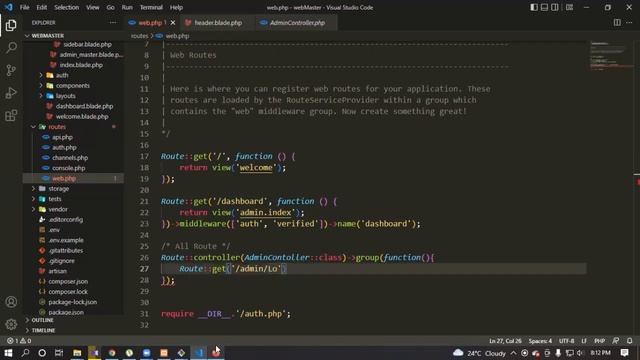Open the Help menu
Viewport: 640px width, 360px height.
176,7
